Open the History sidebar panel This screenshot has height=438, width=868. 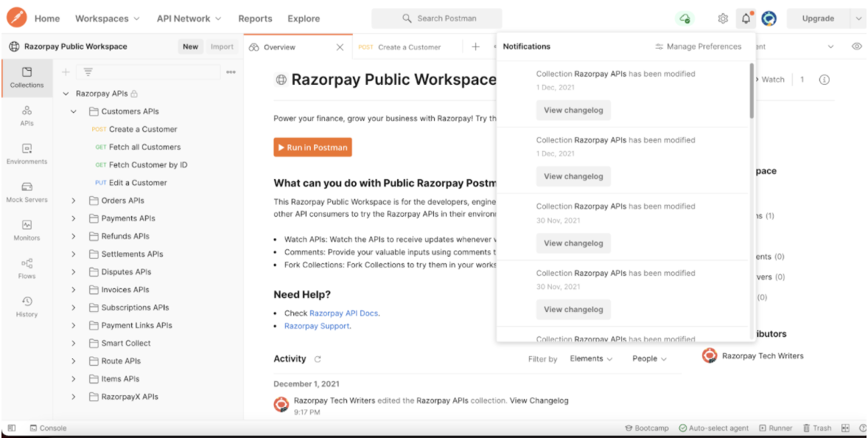coord(27,307)
